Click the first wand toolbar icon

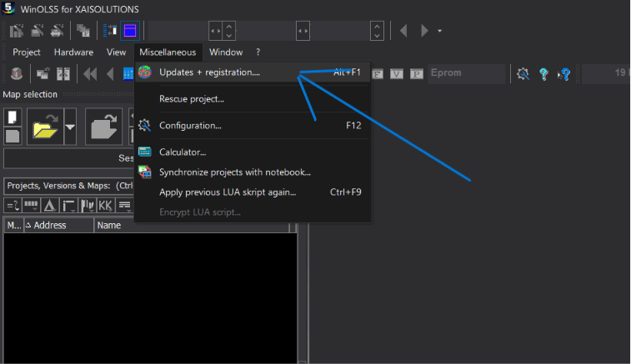point(17,31)
